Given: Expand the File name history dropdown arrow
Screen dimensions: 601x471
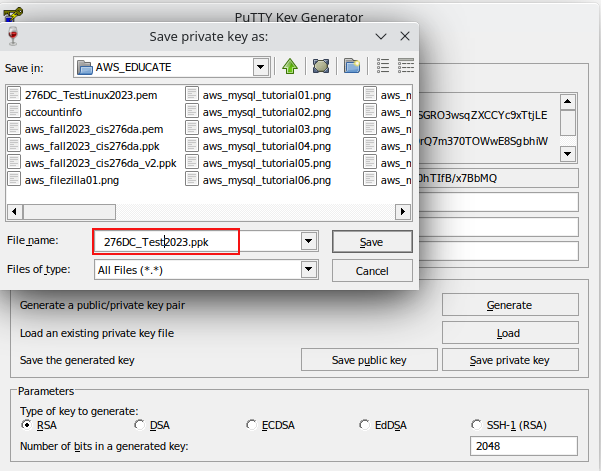Looking at the screenshot, I should coord(309,241).
